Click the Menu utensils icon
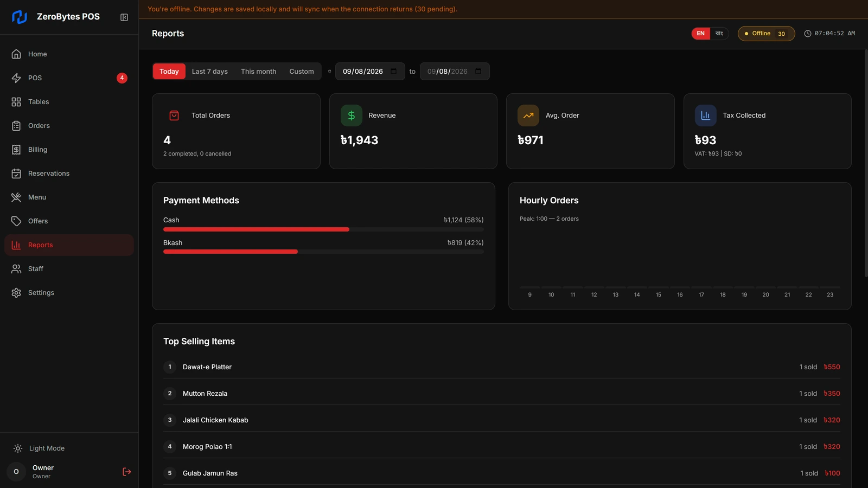 point(16,197)
